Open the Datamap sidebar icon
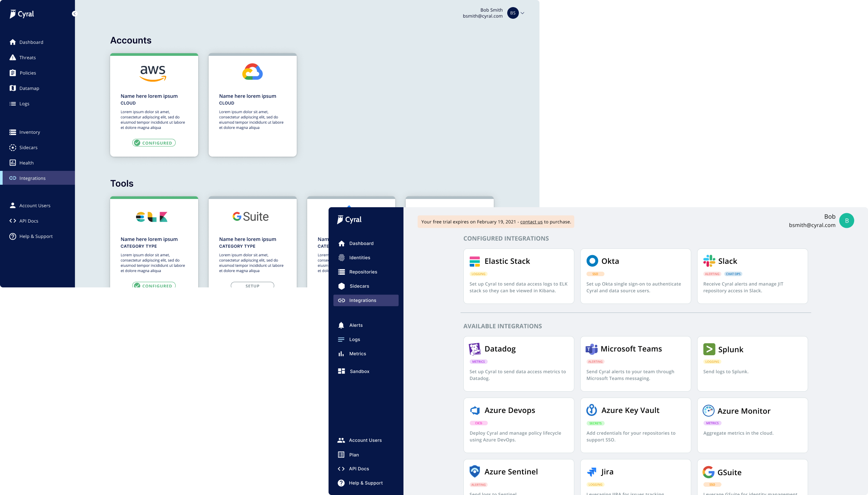The height and width of the screenshot is (495, 868). [13, 88]
